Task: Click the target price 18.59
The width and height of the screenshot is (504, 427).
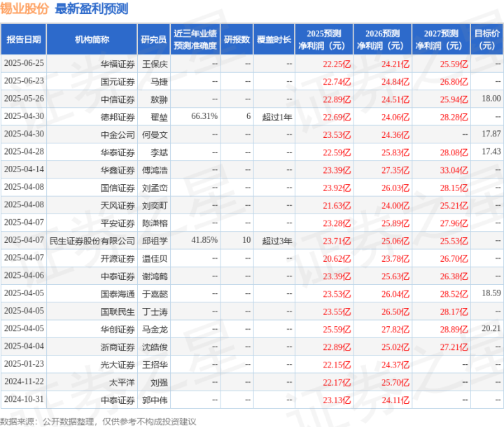Action: pyautogui.click(x=491, y=293)
